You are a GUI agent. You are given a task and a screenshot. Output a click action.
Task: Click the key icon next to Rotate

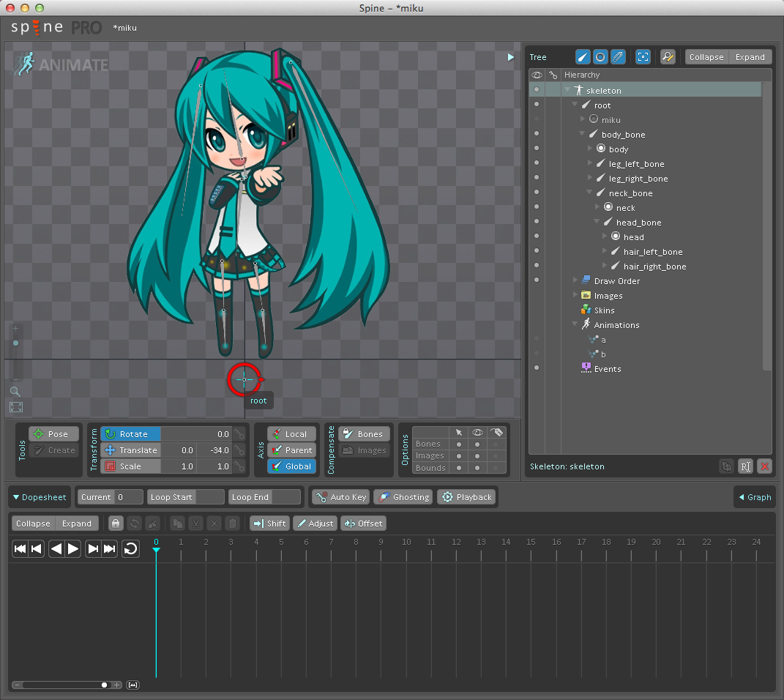pos(239,434)
